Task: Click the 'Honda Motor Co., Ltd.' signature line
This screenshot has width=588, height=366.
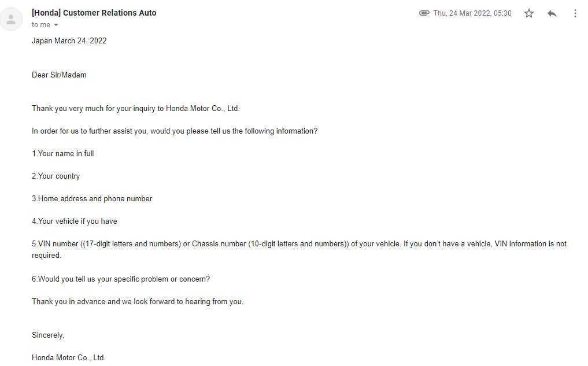Action: pos(69,358)
